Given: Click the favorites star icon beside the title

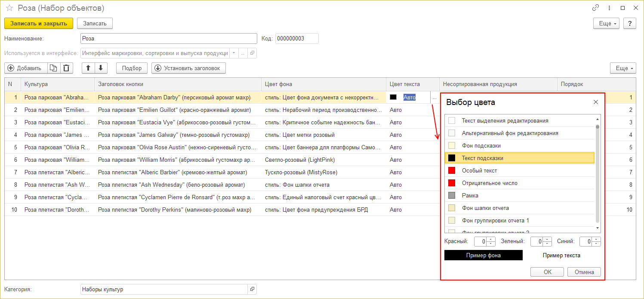Looking at the screenshot, I should tap(9, 8).
